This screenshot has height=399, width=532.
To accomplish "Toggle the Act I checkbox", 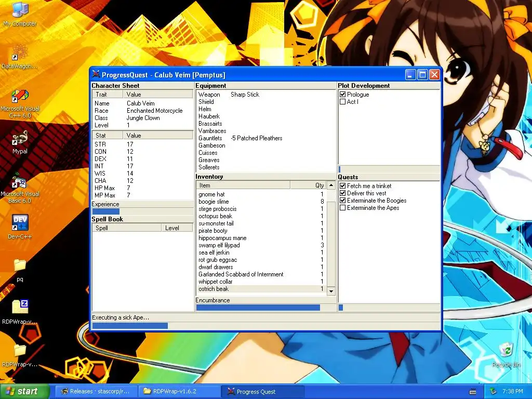I will (x=343, y=101).
